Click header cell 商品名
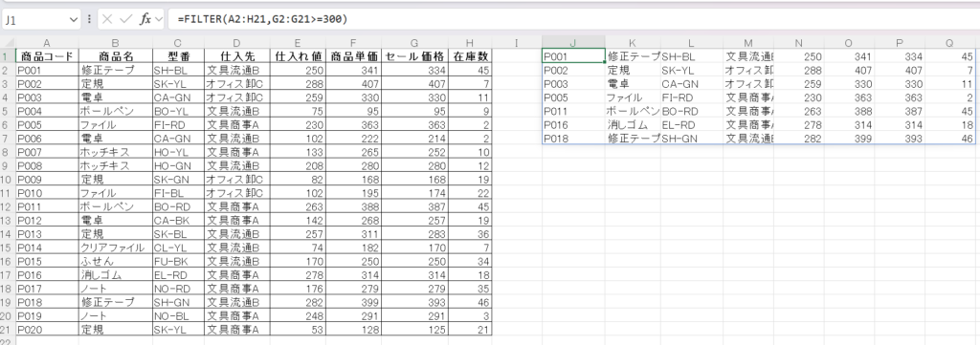Viewport: 980px width, 345px height. pos(116,56)
